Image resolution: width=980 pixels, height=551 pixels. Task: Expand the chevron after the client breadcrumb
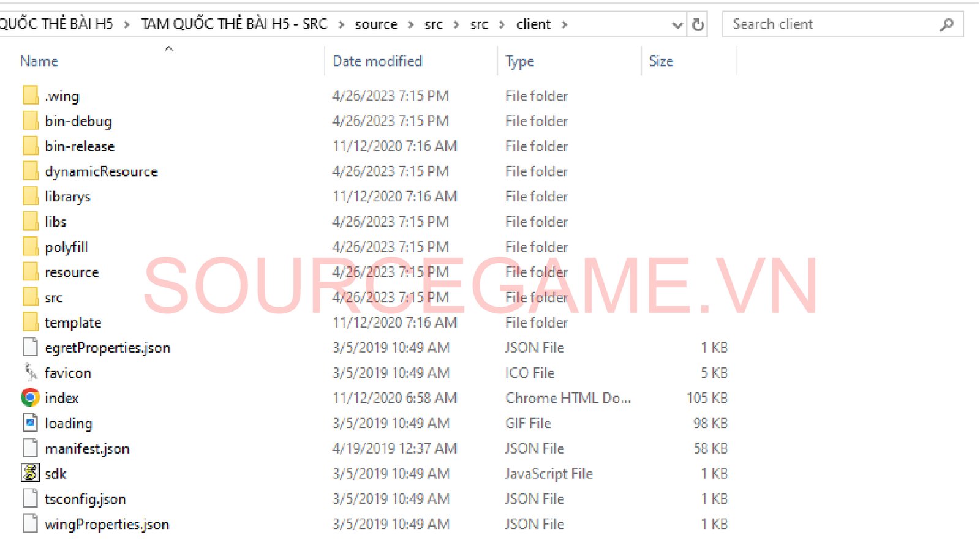(x=564, y=24)
